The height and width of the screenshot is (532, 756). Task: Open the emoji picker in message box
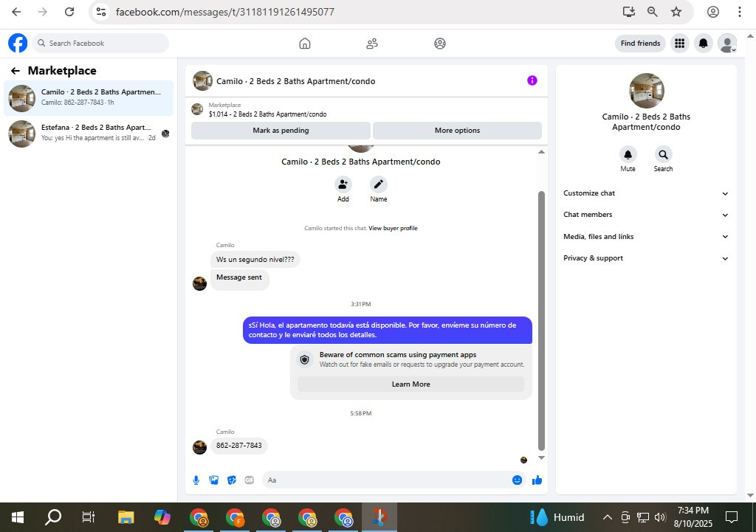[x=517, y=480]
